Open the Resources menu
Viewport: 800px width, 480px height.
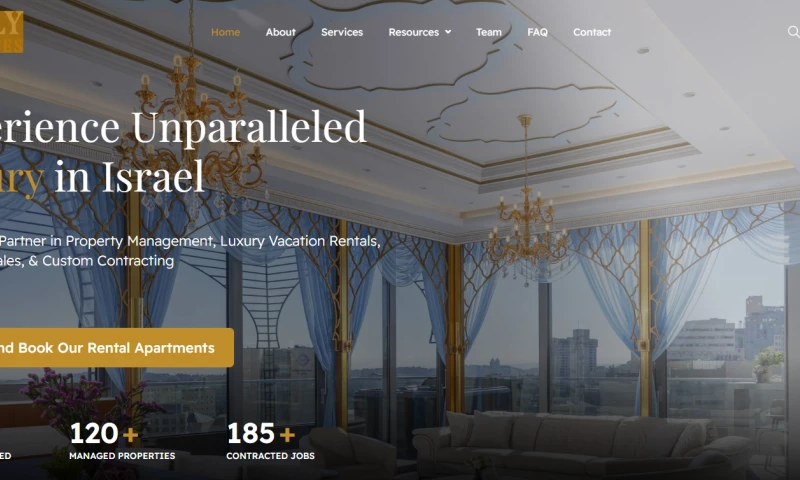click(414, 32)
